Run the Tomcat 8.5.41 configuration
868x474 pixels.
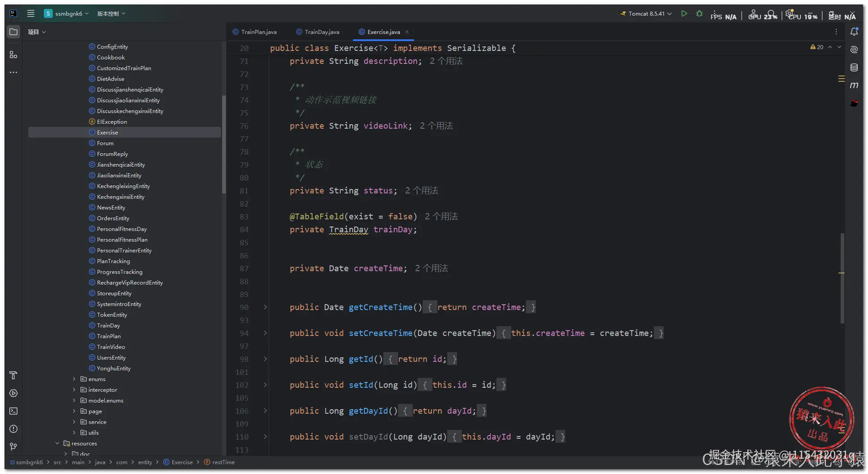[x=684, y=13]
